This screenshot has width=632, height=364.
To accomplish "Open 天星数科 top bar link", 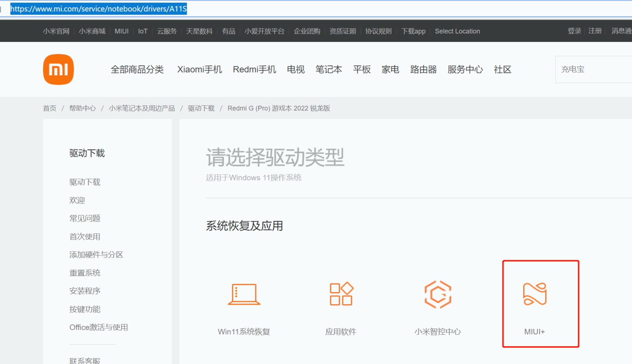I will [199, 31].
